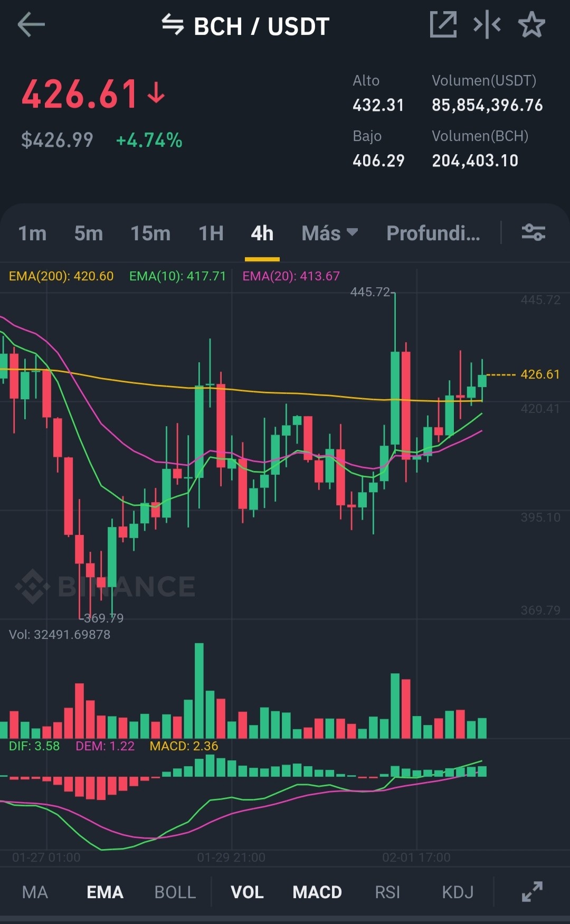Open the Profundi... depth view

[433, 233]
